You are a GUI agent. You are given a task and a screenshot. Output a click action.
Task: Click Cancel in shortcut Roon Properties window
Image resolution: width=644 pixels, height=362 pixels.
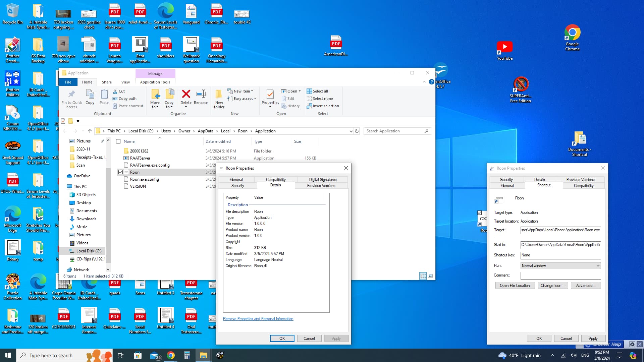pyautogui.click(x=566, y=339)
